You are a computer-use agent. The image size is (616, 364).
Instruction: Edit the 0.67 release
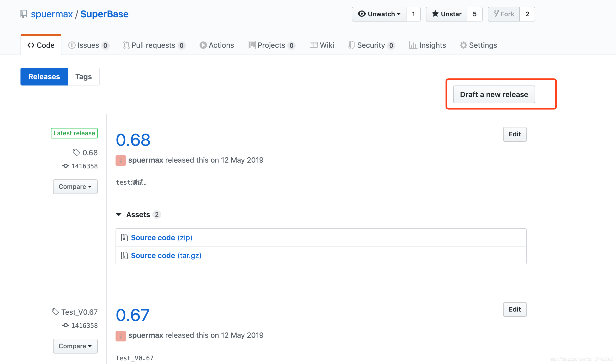pyautogui.click(x=514, y=309)
